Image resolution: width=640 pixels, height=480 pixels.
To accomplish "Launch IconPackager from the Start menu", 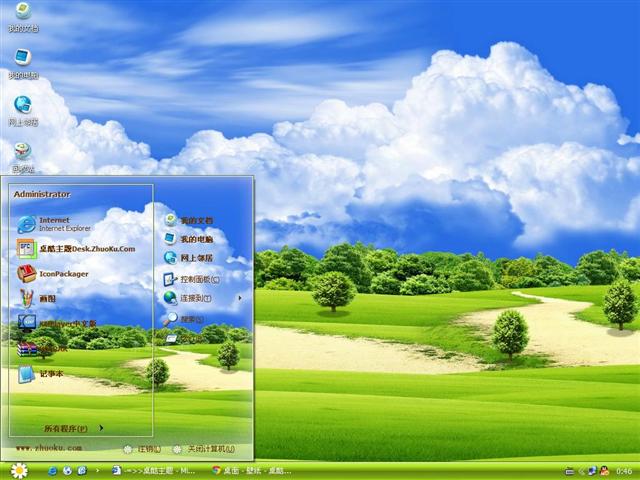I will [x=53, y=273].
